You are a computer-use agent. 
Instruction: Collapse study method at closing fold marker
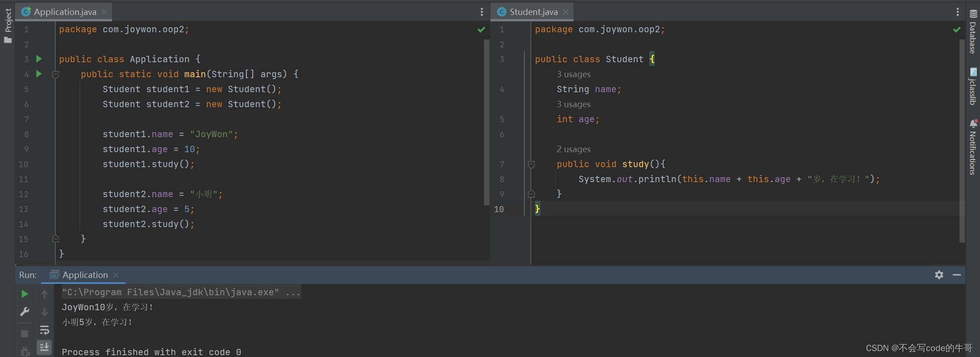531,194
